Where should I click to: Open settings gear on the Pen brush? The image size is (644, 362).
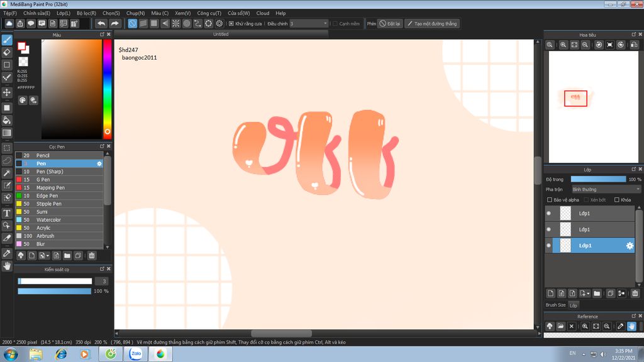[99, 163]
